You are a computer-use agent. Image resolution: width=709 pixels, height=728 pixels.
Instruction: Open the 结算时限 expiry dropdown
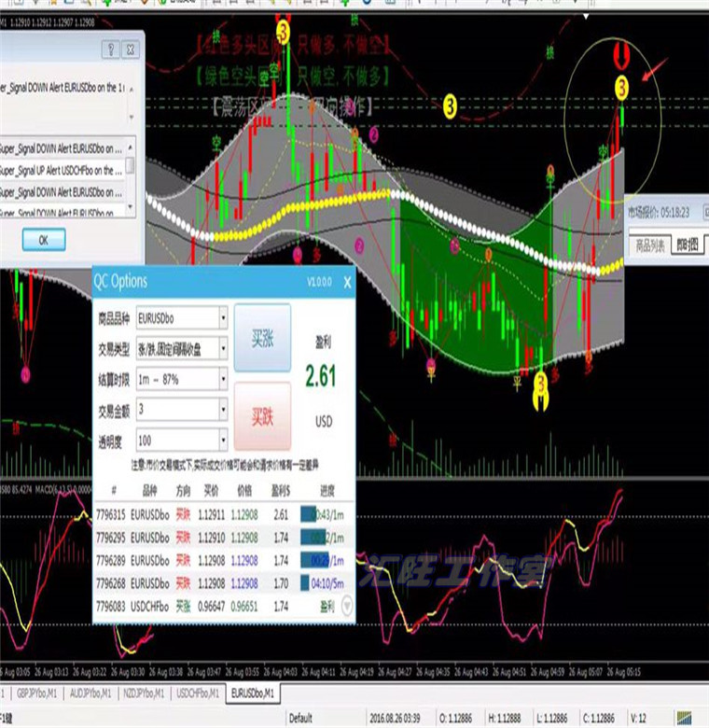223,380
